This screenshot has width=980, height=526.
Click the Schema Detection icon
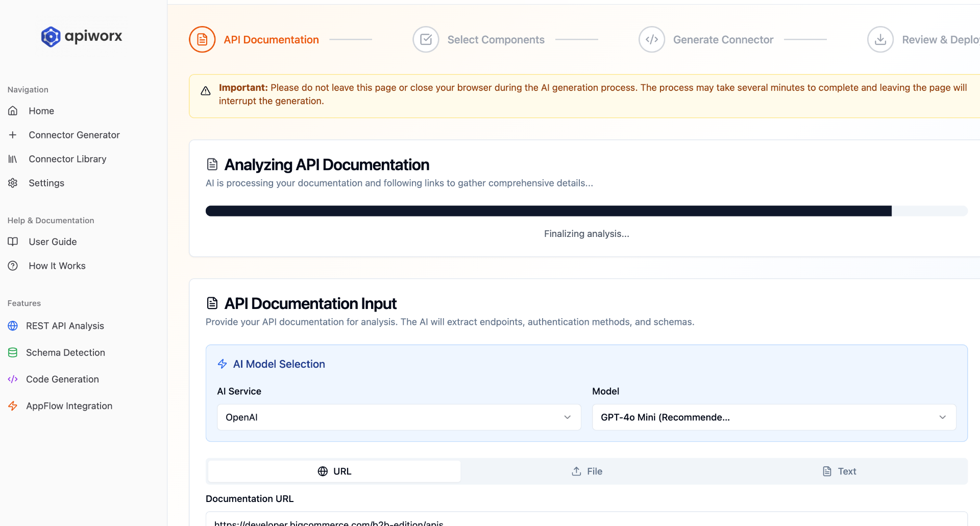tap(13, 352)
